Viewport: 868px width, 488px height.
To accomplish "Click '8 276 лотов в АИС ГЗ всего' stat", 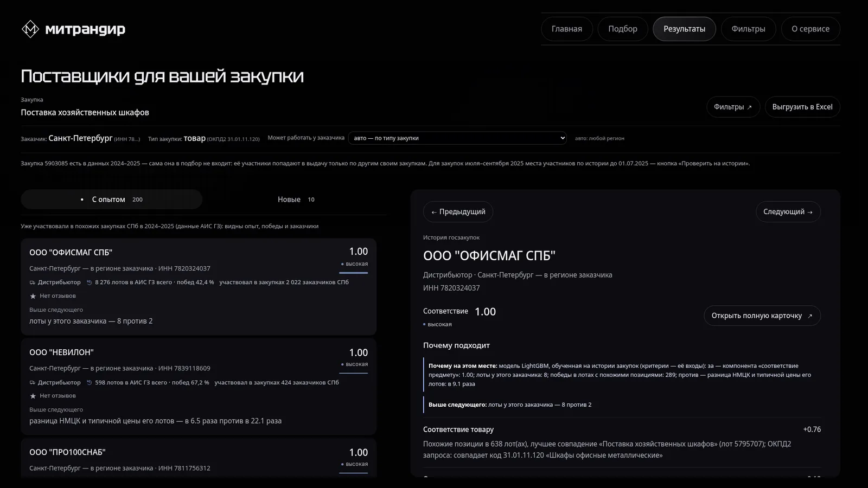I will [x=133, y=282].
